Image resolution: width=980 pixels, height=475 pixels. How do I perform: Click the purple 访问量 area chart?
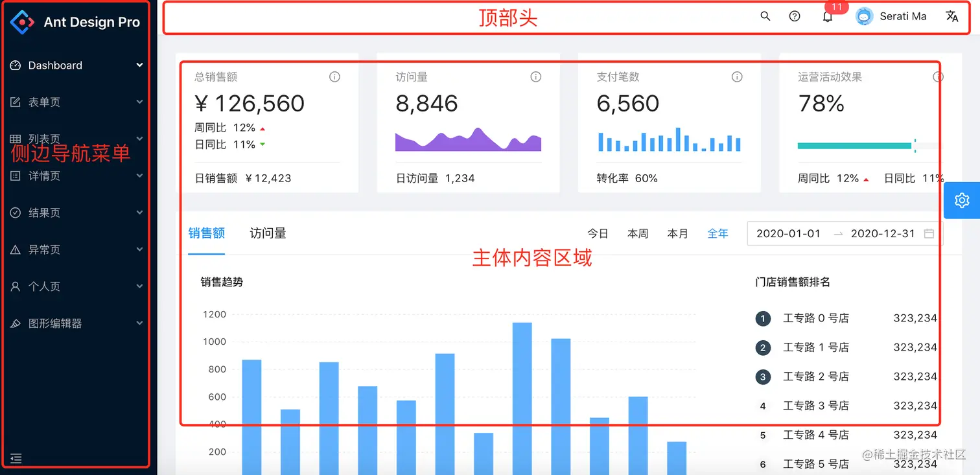coord(468,140)
